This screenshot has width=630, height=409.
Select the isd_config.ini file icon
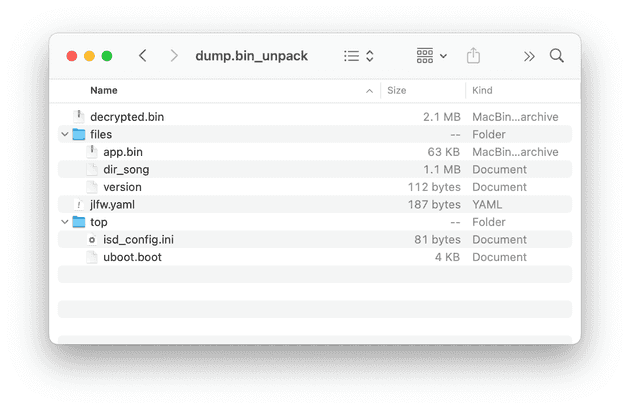92,240
